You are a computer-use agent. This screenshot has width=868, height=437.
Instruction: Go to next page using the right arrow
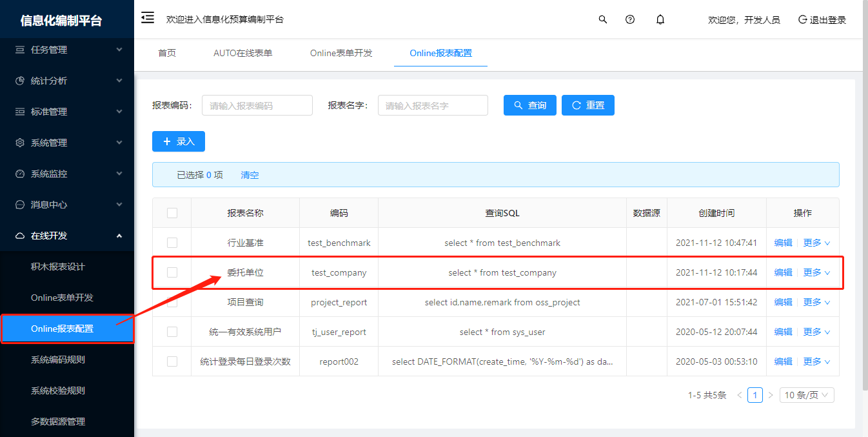click(771, 395)
